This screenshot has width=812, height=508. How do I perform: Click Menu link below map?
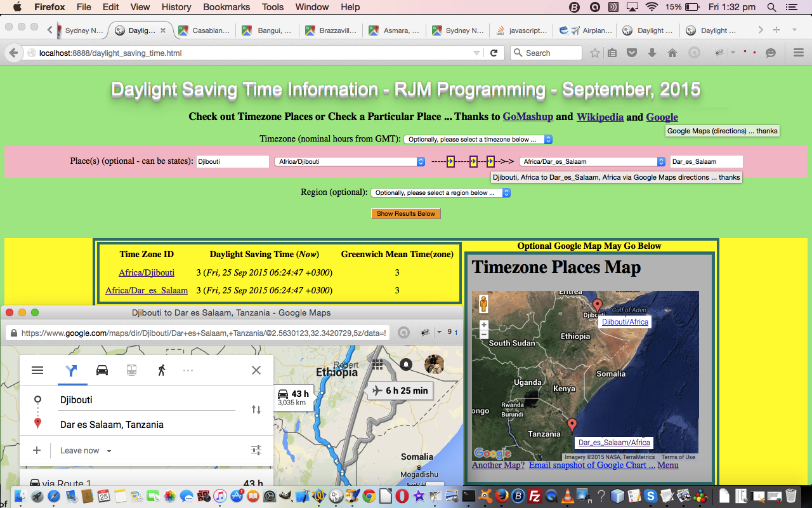(668, 465)
